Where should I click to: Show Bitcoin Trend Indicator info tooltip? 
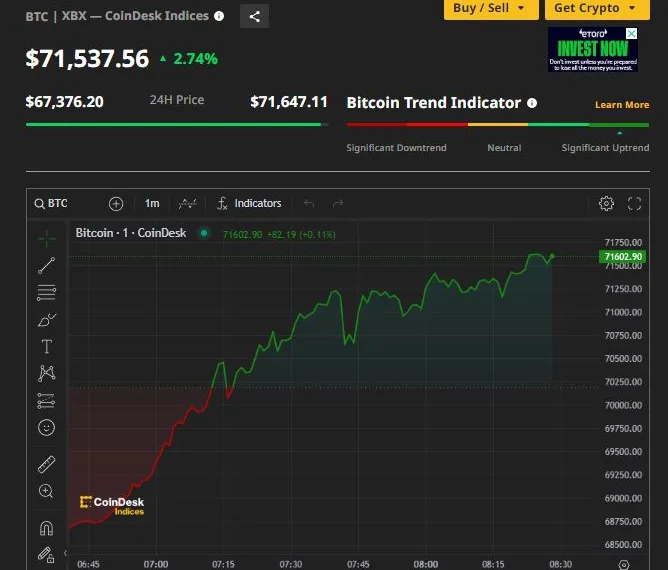click(532, 103)
